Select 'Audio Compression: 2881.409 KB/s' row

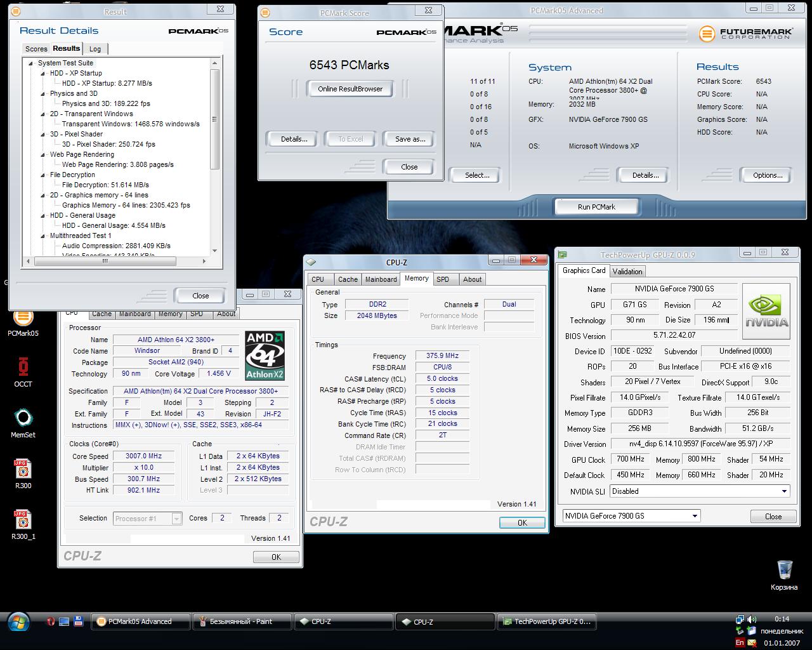(116, 246)
